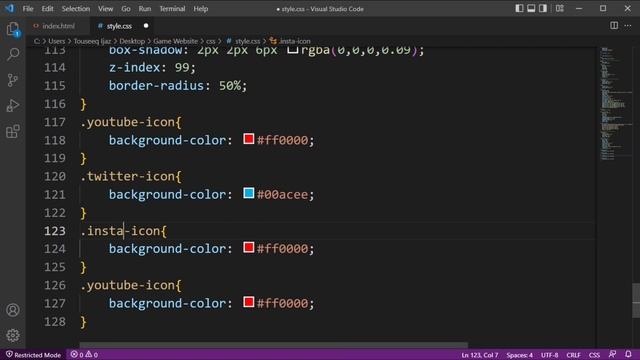Viewport: 640px width, 360px height.
Task: Click line number 120 in the gutter
Action: coord(55,176)
